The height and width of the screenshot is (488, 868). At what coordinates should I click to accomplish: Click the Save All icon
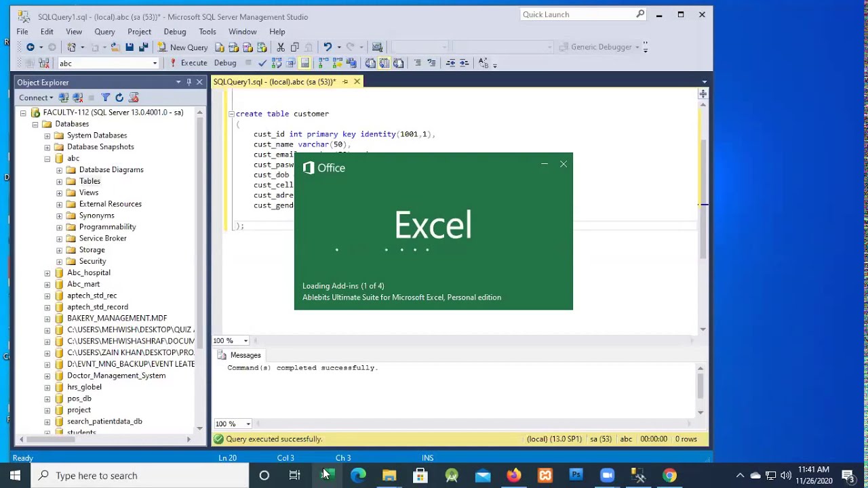click(x=143, y=47)
